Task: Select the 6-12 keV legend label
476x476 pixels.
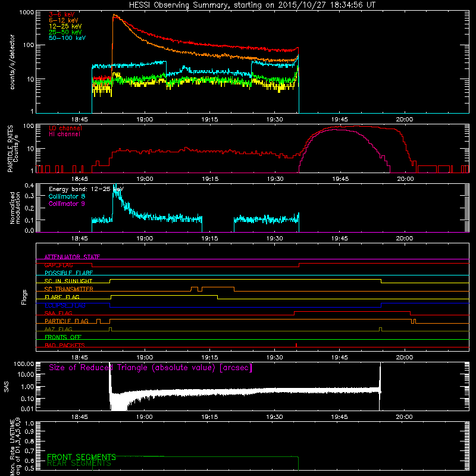Action: click(x=64, y=20)
